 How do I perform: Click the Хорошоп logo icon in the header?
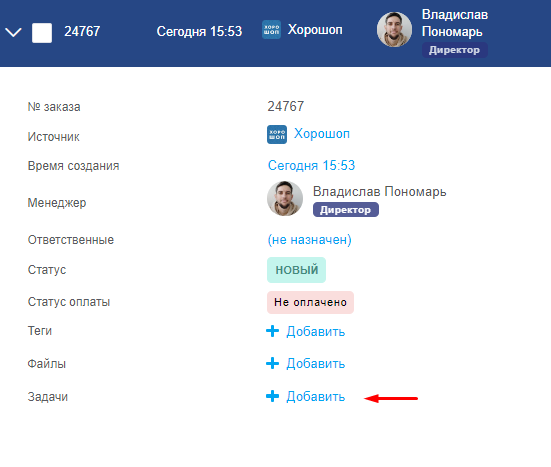271,30
